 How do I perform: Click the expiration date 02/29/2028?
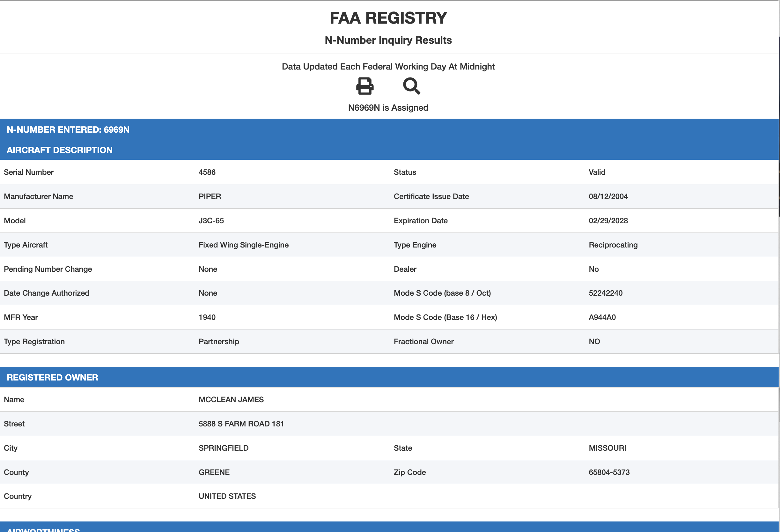point(608,220)
